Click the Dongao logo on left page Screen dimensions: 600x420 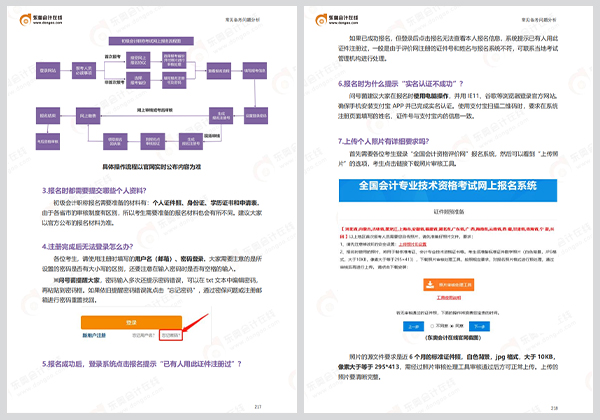coord(41,20)
